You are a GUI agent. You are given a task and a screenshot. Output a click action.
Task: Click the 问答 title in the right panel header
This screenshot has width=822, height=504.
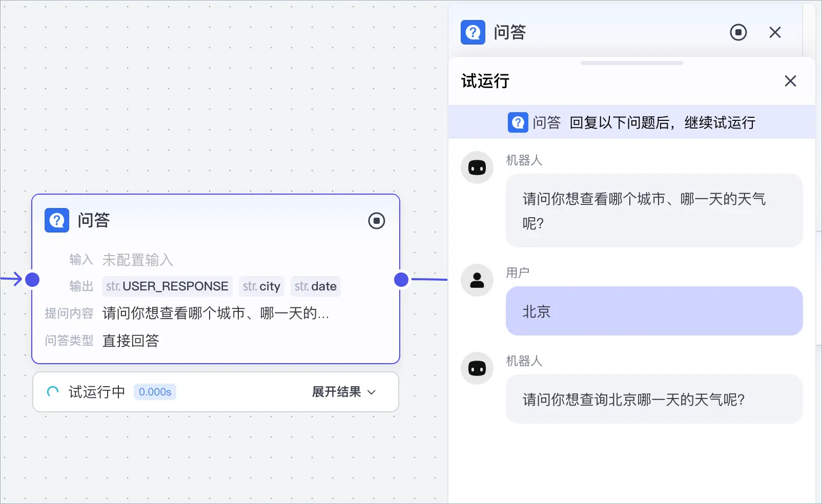[510, 32]
